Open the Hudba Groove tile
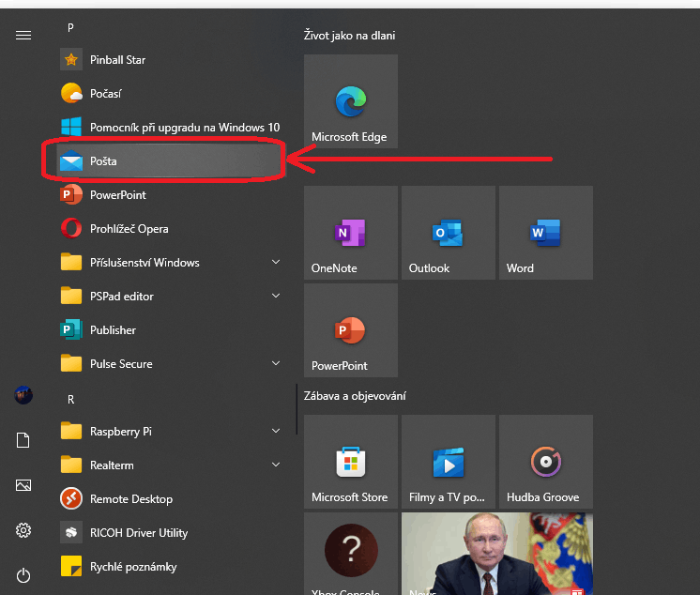This screenshot has width=700, height=595. point(546,462)
